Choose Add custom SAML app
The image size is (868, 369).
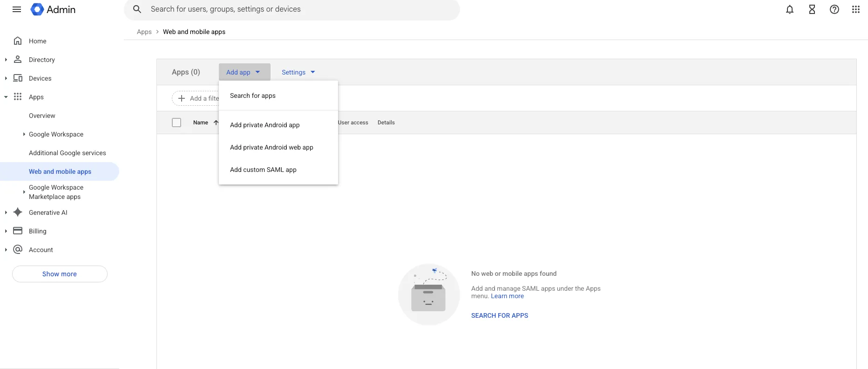(x=278, y=170)
